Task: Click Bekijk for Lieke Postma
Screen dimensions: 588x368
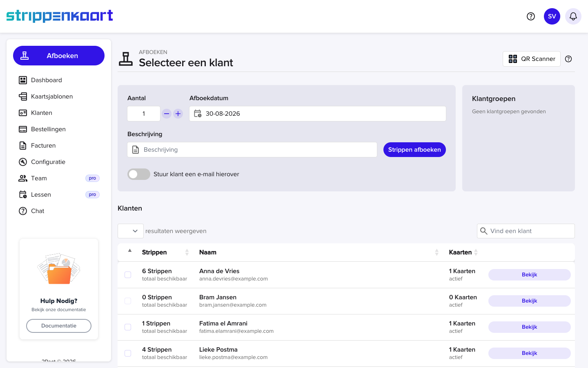Action: point(530,353)
